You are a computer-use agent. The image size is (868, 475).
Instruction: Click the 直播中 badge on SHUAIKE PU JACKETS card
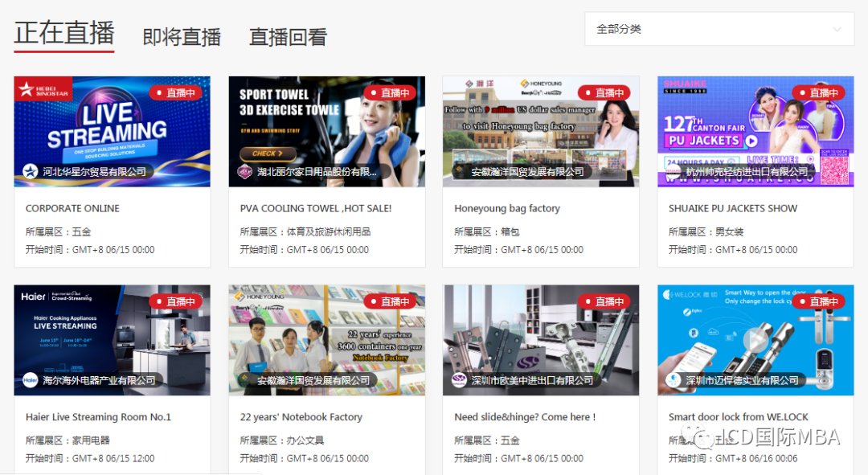(x=818, y=92)
